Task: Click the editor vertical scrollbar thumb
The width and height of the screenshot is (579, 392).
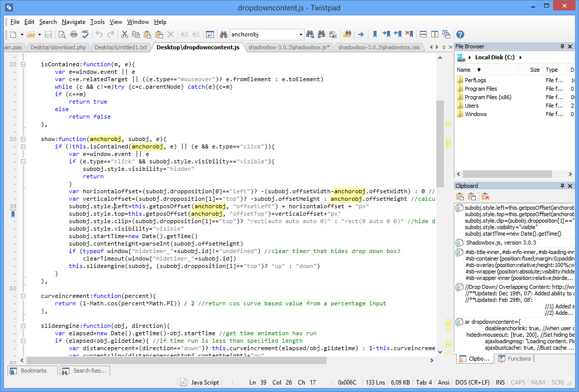Action: pos(440,144)
